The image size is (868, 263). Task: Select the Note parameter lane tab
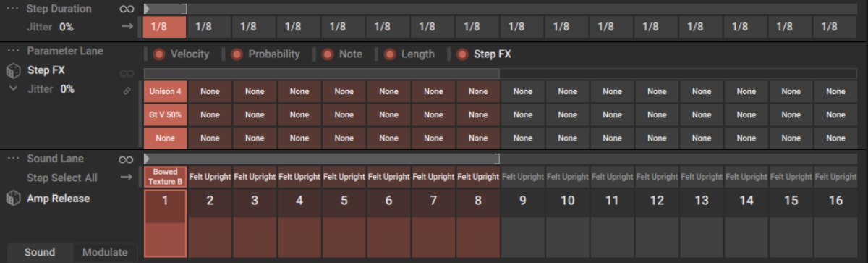(x=351, y=54)
